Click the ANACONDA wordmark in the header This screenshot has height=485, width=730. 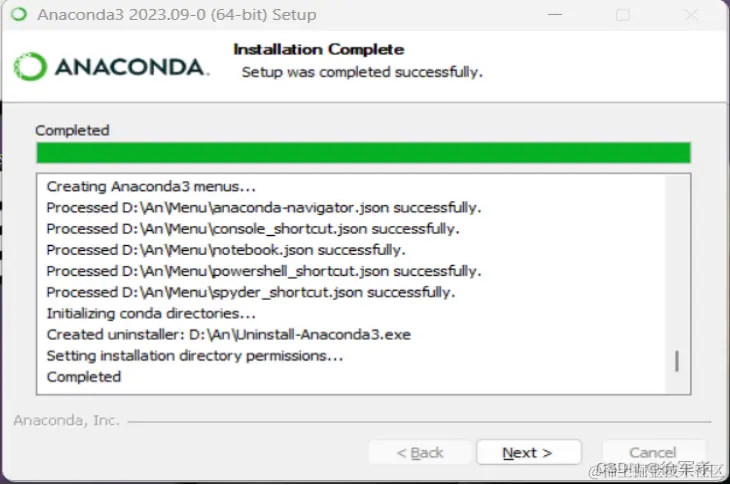132,67
